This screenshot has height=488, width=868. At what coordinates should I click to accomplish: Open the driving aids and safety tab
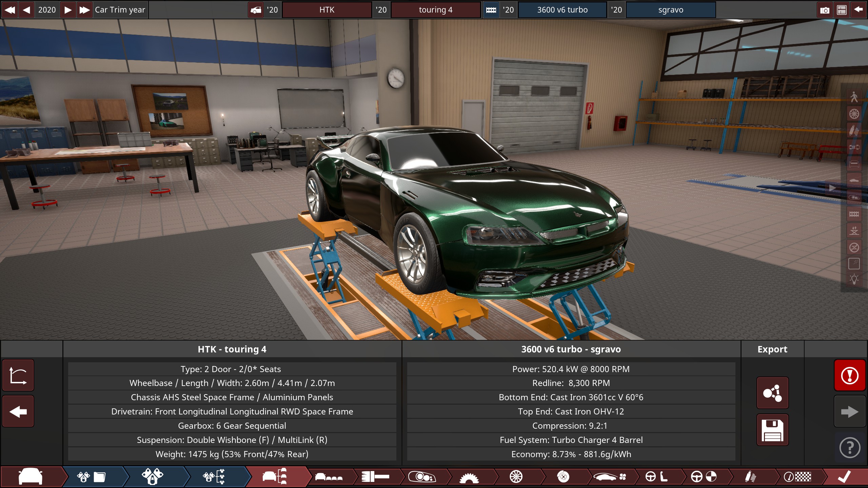pyautogui.click(x=704, y=477)
